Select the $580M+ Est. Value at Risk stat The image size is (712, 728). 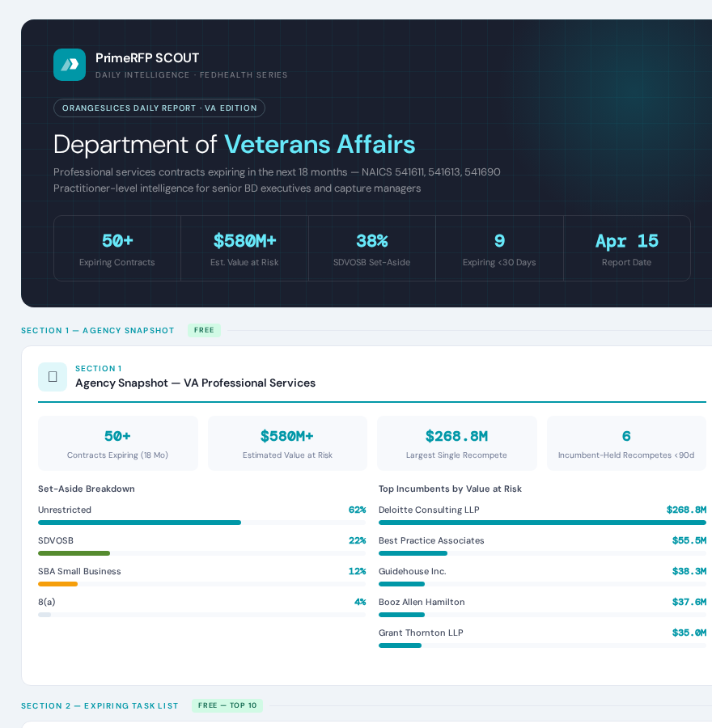[x=244, y=248]
